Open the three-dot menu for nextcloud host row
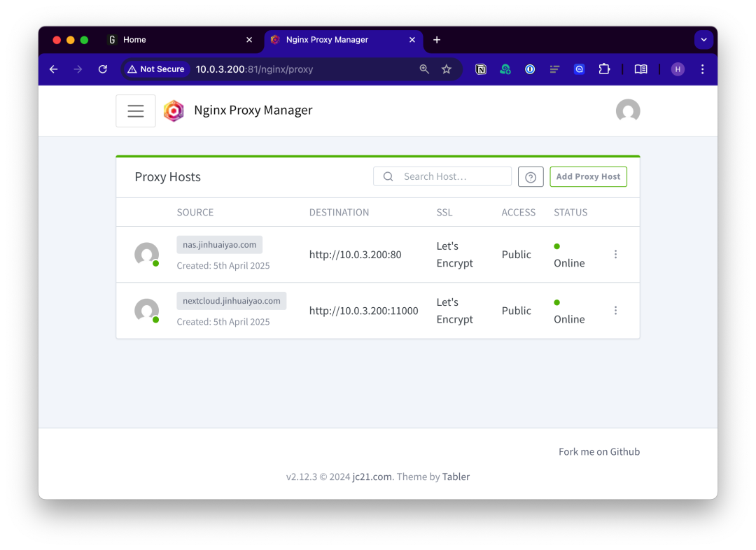Image resolution: width=756 pixels, height=550 pixels. point(615,310)
